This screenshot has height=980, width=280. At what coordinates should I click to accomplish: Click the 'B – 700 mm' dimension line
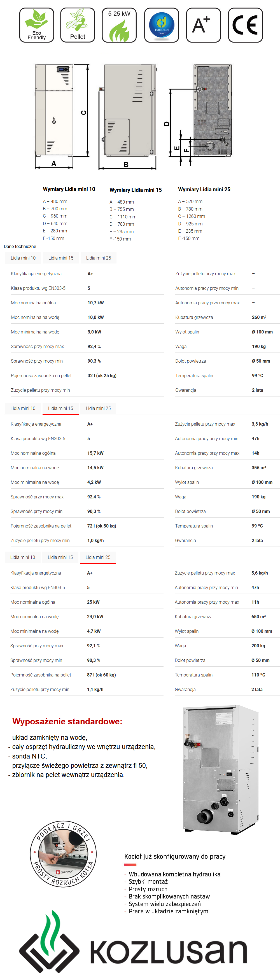[55, 209]
